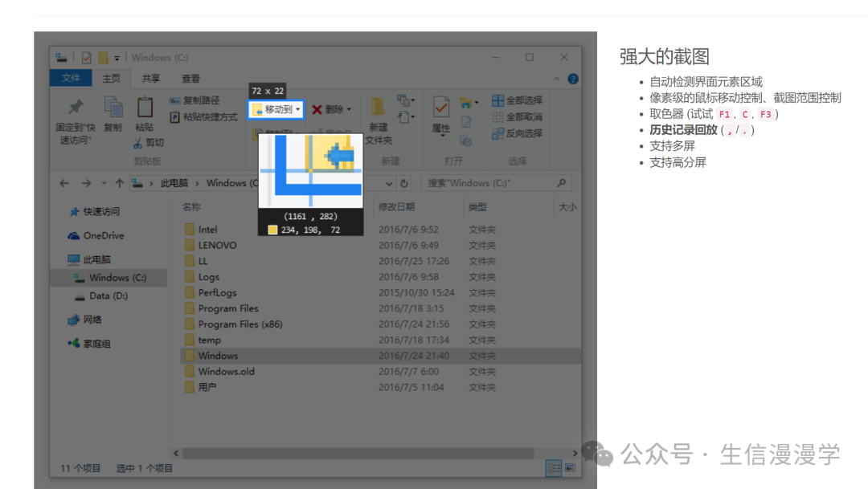
Task: Go forward with the right arrow
Action: 86,183
